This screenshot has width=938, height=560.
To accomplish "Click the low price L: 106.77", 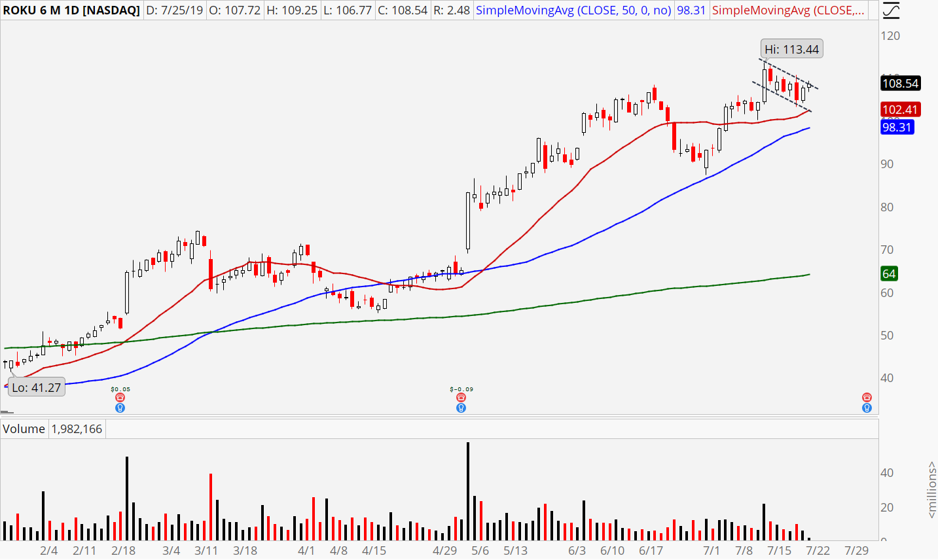I will pos(348,10).
